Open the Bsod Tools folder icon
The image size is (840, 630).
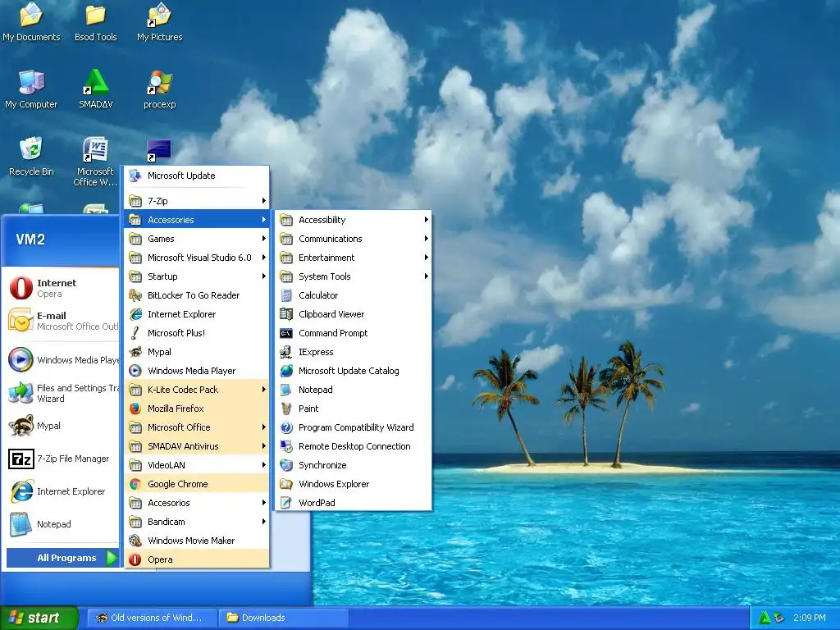tap(95, 22)
